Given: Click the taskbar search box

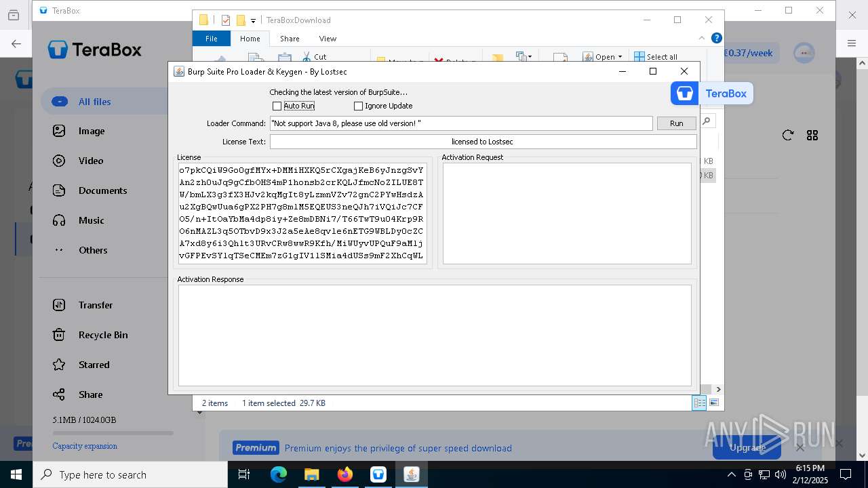Looking at the screenshot, I should pos(130,474).
